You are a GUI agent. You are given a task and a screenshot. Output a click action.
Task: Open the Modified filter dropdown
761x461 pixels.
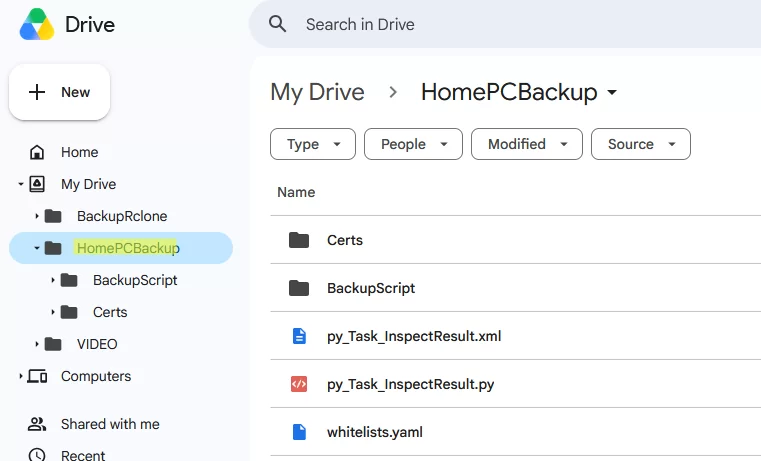(527, 144)
